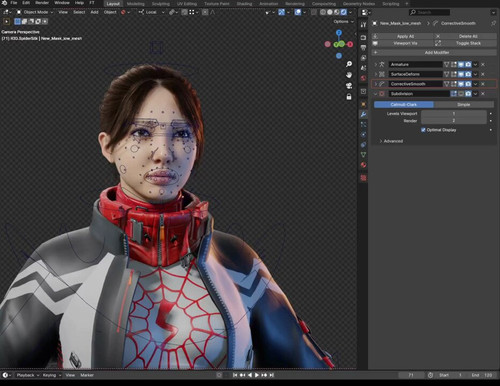Open the Object Mode dropdown
This screenshot has height=386, width=500.
pos(35,12)
